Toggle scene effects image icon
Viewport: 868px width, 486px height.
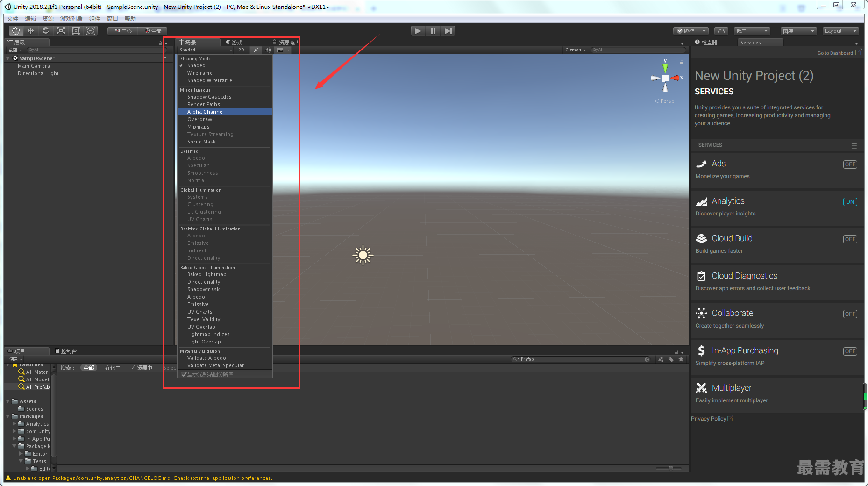(x=280, y=50)
